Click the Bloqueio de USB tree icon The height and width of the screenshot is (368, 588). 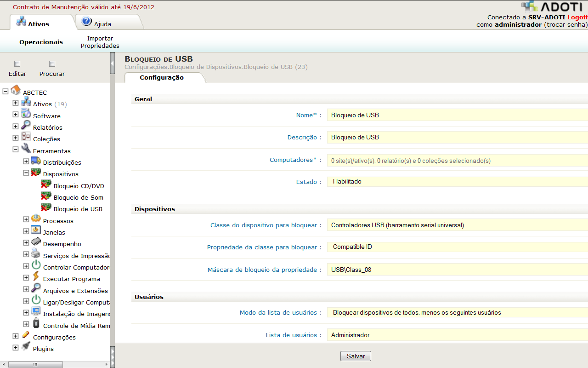coord(46,207)
